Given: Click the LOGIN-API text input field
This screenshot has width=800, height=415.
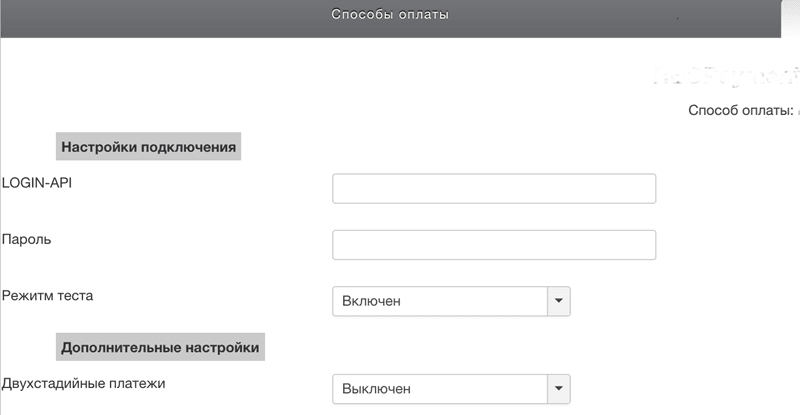Looking at the screenshot, I should point(493,188).
